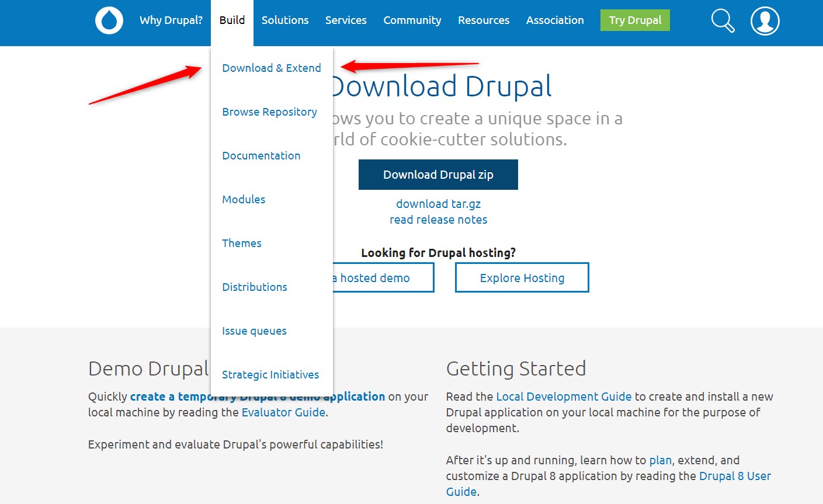Open the read release notes link
The width and height of the screenshot is (823, 504).
point(439,220)
